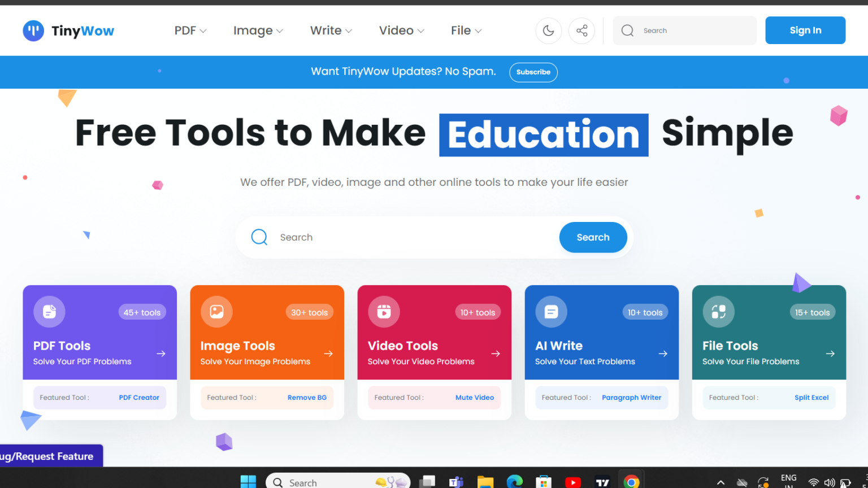The height and width of the screenshot is (488, 868).
Task: Open the Split Excel featured tool
Action: (811, 398)
